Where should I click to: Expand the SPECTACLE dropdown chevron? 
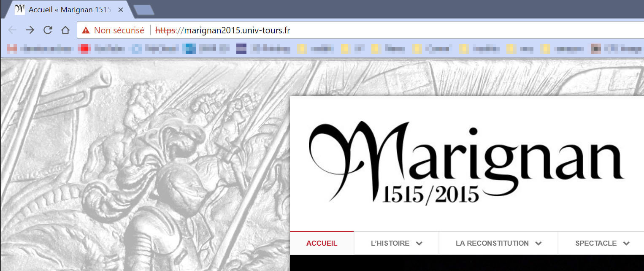[x=626, y=244]
